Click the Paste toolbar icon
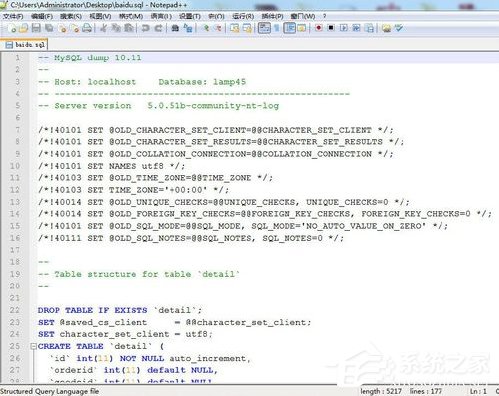The width and height of the screenshot is (499, 396). tap(129, 28)
